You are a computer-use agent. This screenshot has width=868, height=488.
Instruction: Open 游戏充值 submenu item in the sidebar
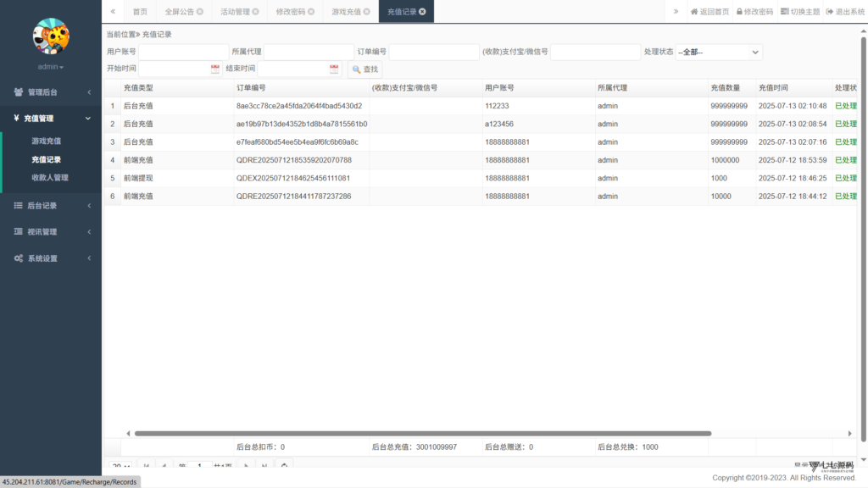click(47, 141)
